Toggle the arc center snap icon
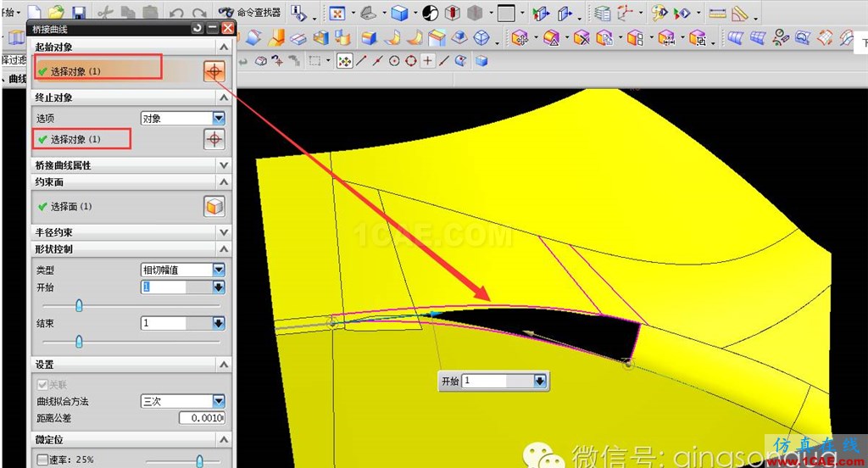Image resolution: width=868 pixels, height=468 pixels. [394, 61]
